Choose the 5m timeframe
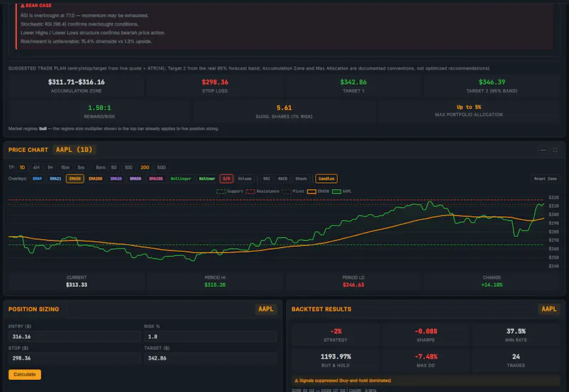The image size is (569, 392). pos(81,167)
